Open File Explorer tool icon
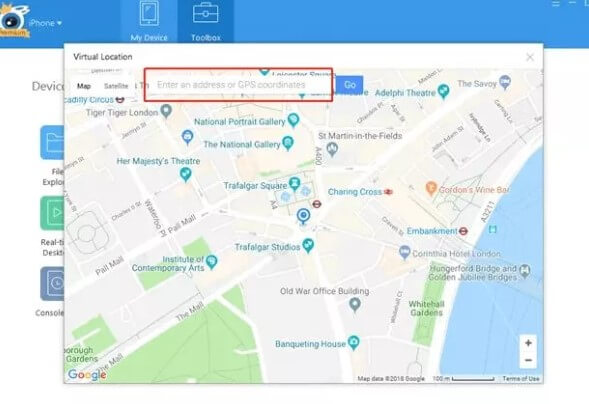The height and width of the screenshot is (404, 589). coord(53,142)
